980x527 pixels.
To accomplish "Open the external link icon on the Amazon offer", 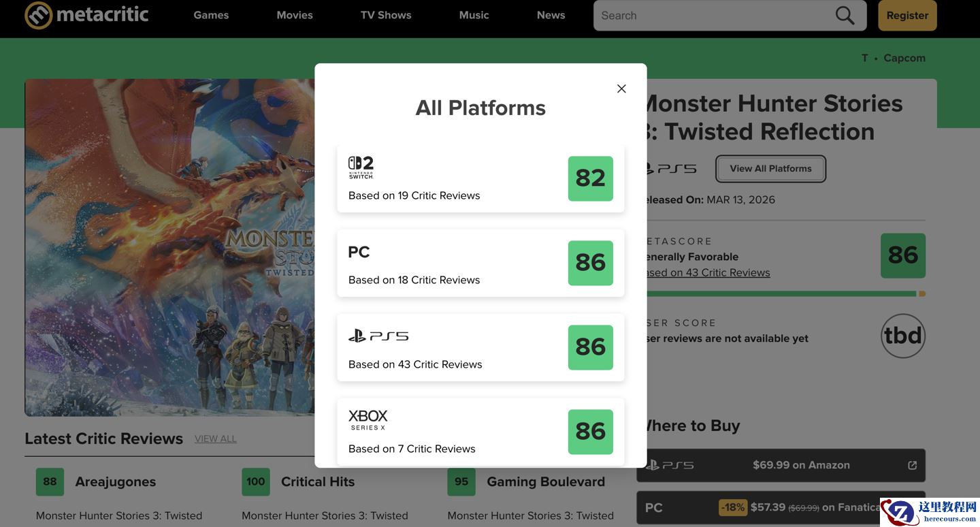I will point(913,465).
